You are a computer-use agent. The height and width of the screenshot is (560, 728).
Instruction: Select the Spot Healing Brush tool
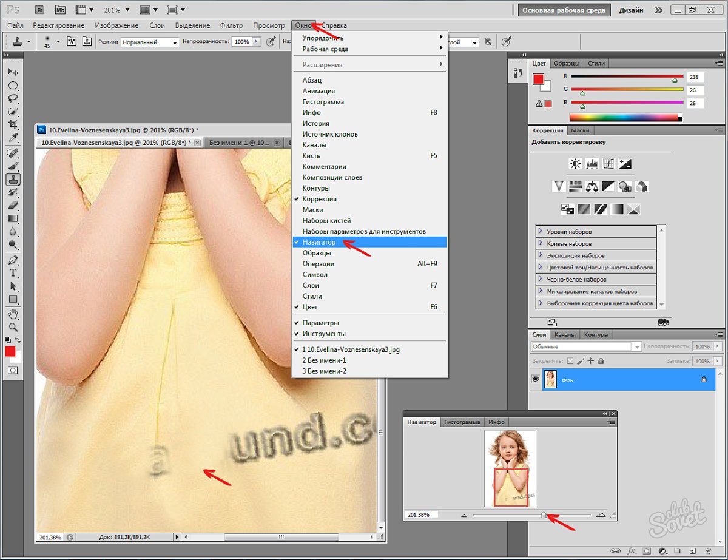pos(13,153)
